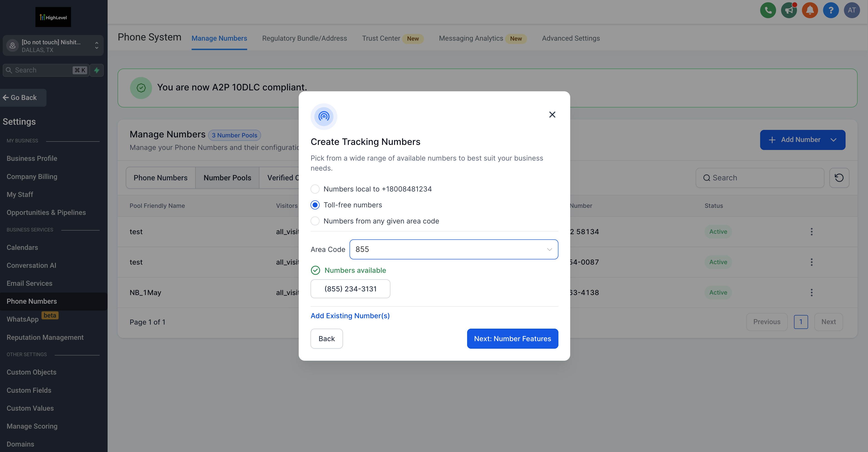868x452 pixels.
Task: Click the Back button in dialog
Action: click(x=326, y=338)
